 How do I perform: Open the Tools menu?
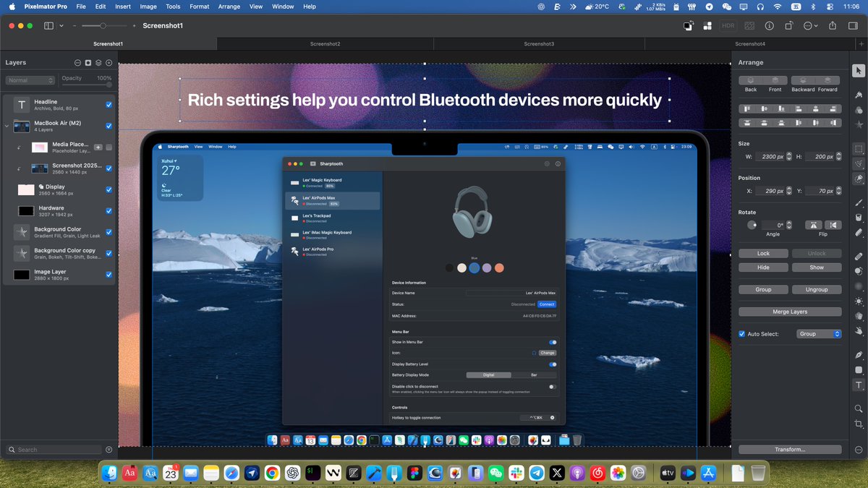point(173,7)
